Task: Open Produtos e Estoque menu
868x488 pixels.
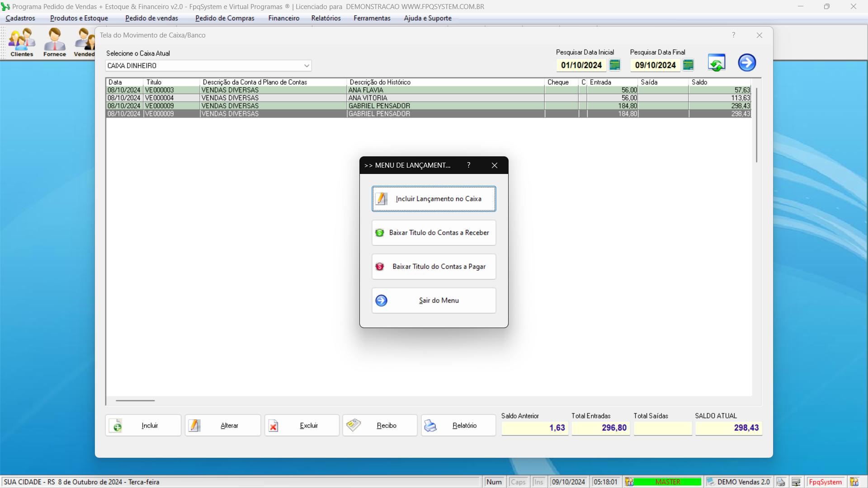Action: pyautogui.click(x=79, y=18)
